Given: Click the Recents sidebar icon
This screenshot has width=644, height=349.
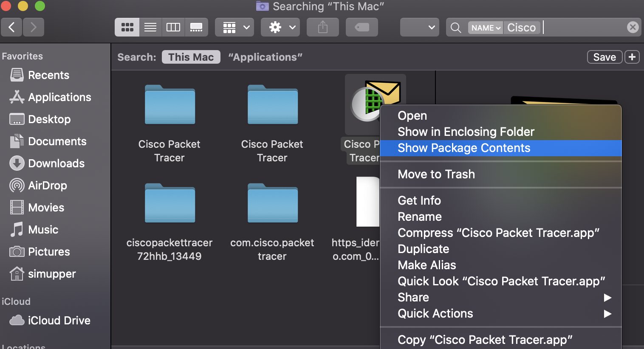Looking at the screenshot, I should pyautogui.click(x=17, y=75).
